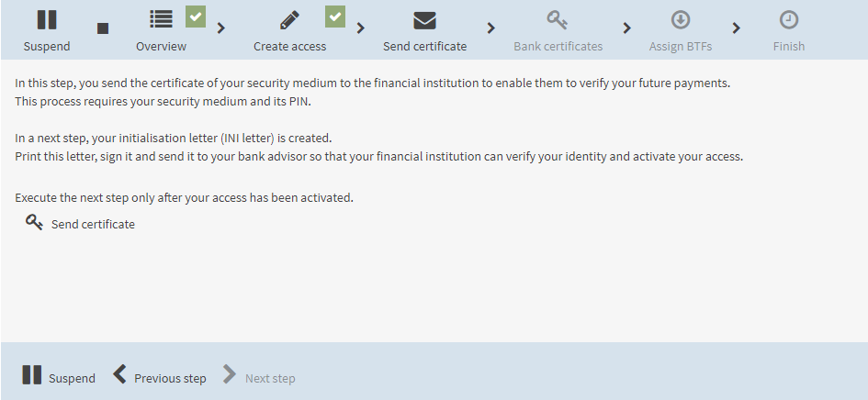The image size is (868, 400).
Task: Click the Finish clock icon
Action: [x=789, y=20]
